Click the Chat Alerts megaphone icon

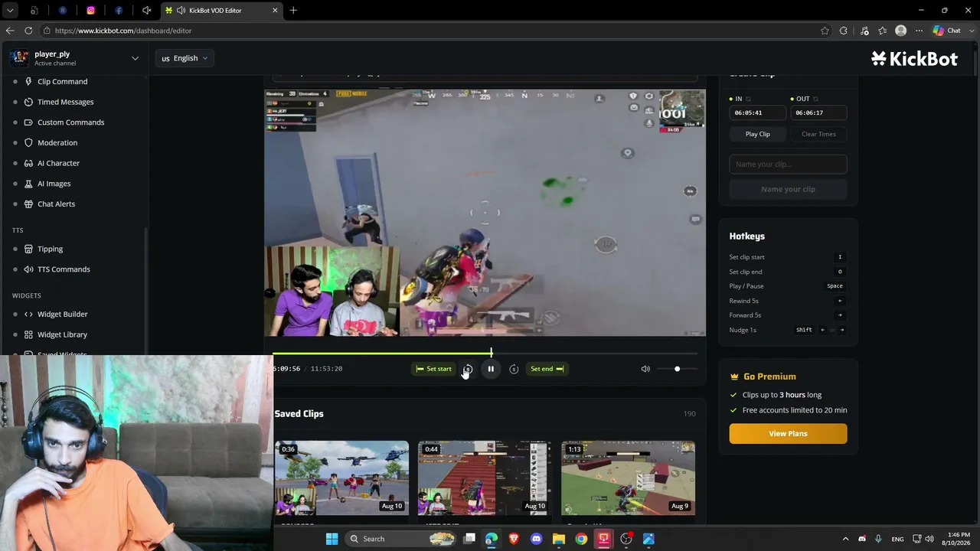(x=28, y=204)
